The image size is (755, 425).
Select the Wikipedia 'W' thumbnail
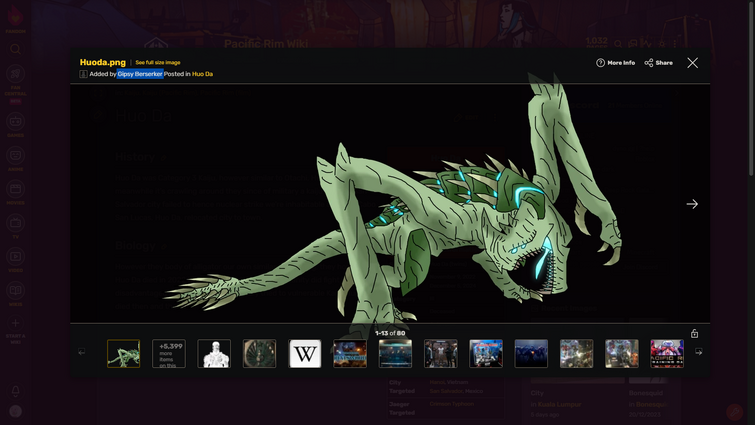pos(305,354)
